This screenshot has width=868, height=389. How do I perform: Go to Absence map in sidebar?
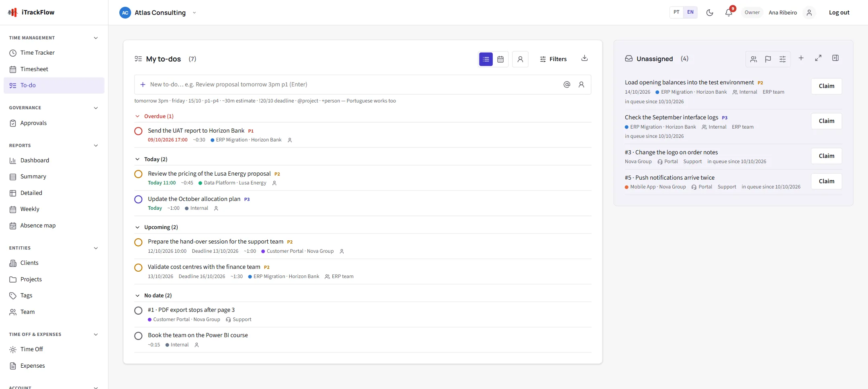(x=54, y=225)
